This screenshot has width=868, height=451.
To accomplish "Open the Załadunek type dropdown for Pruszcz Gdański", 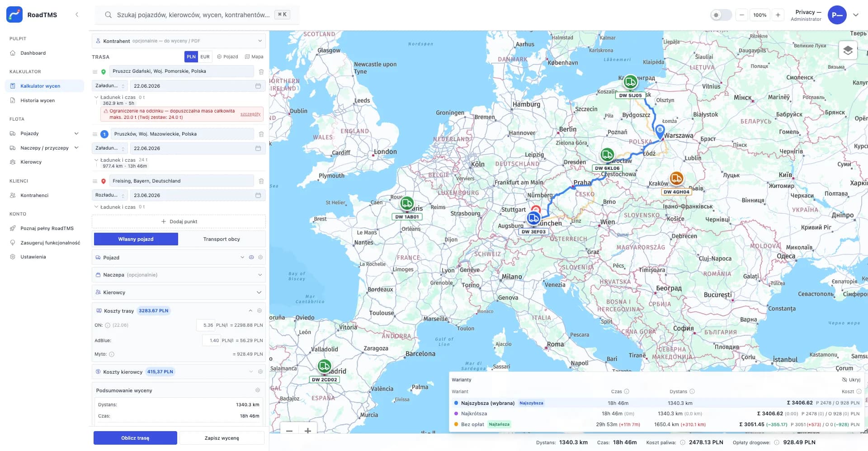I will [x=110, y=86].
